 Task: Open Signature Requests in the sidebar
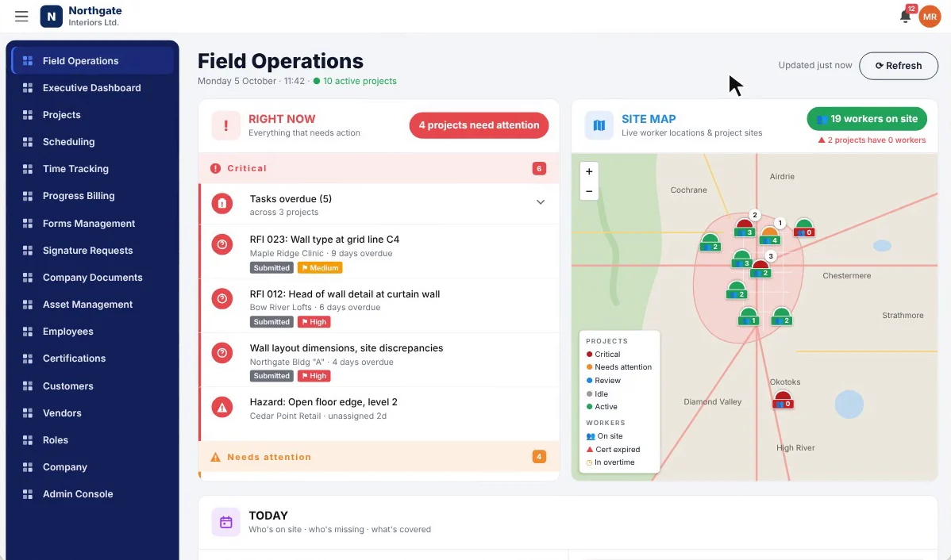(x=92, y=251)
